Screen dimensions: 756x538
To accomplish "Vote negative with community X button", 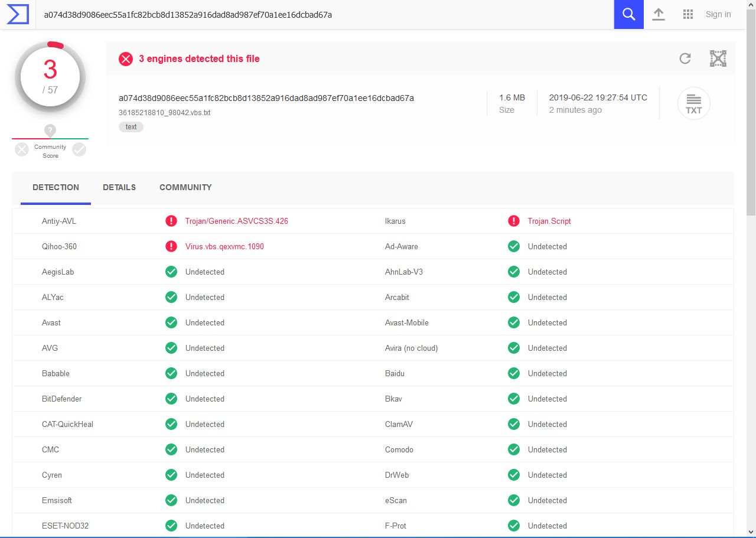I will pos(22,150).
